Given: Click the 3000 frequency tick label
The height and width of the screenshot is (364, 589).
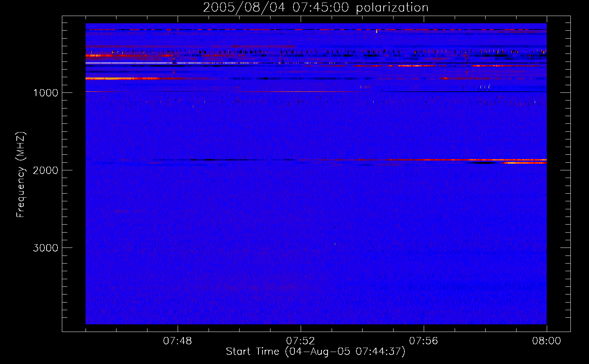Looking at the screenshot, I should click(46, 248).
